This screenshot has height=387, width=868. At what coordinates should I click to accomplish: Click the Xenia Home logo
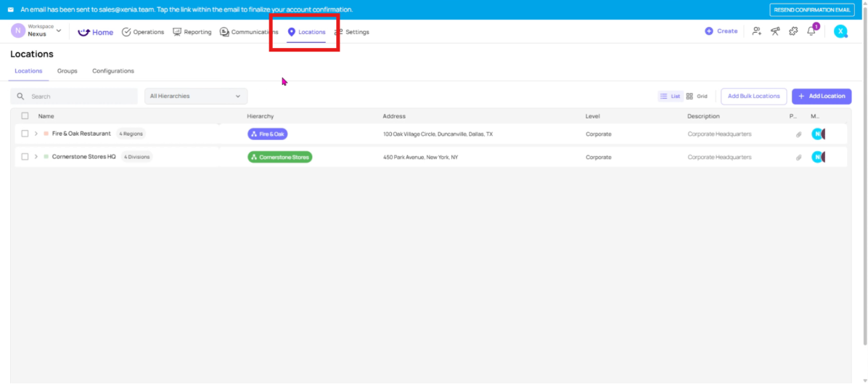coord(96,32)
